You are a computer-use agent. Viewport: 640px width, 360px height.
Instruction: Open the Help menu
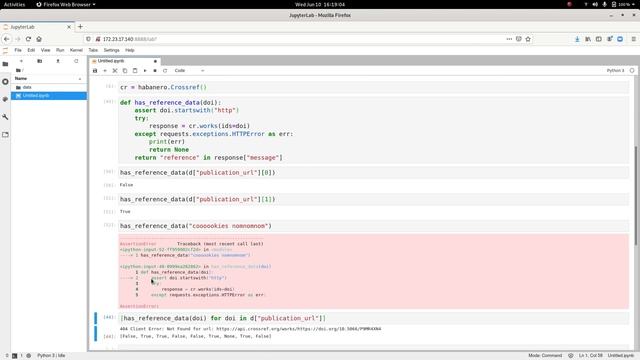pyautogui.click(x=130, y=50)
